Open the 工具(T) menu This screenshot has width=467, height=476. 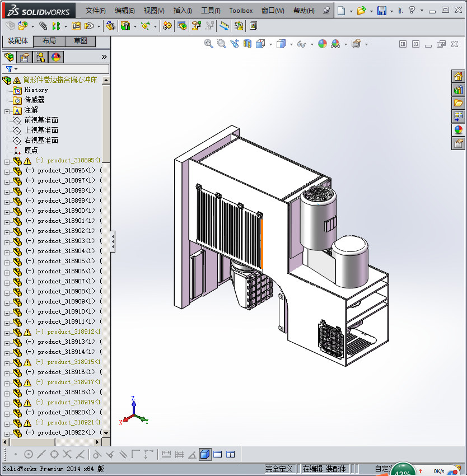click(x=211, y=11)
